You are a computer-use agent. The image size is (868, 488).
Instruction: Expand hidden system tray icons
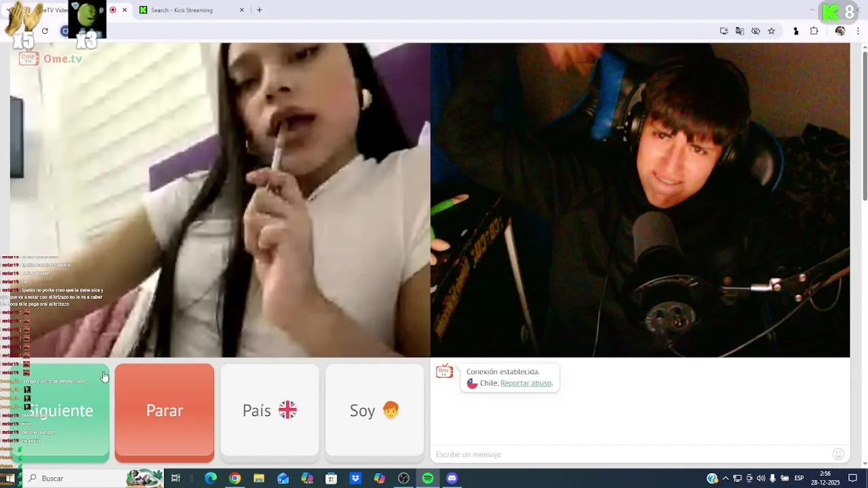coord(726,479)
